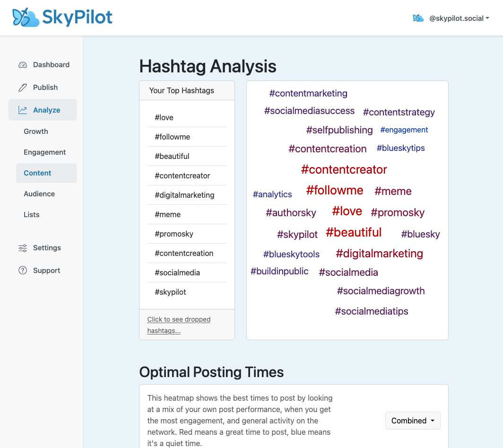This screenshot has width=503, height=448.
Task: Click #socialmediagrowth in the word cloud
Action: click(x=381, y=291)
